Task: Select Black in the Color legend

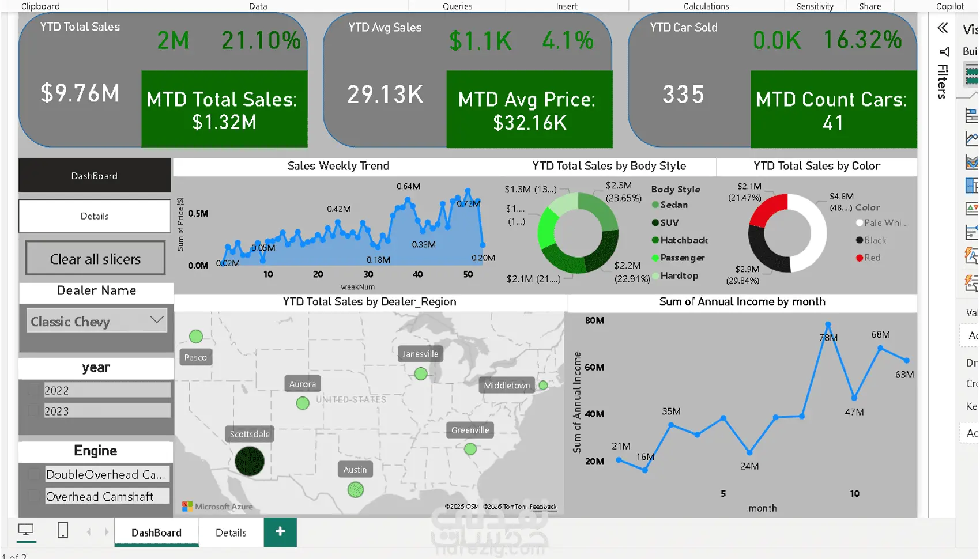Action: pyautogui.click(x=871, y=240)
